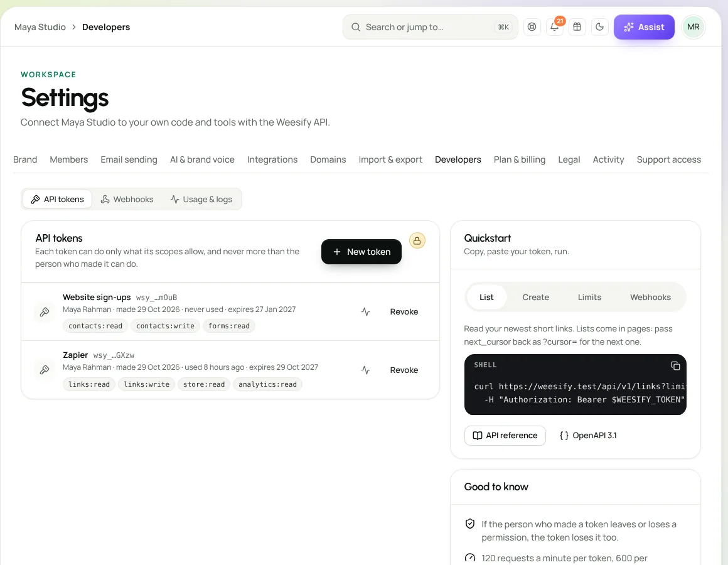Click the links:read scope chip
Screen dimensions: 728x565
pos(89,384)
